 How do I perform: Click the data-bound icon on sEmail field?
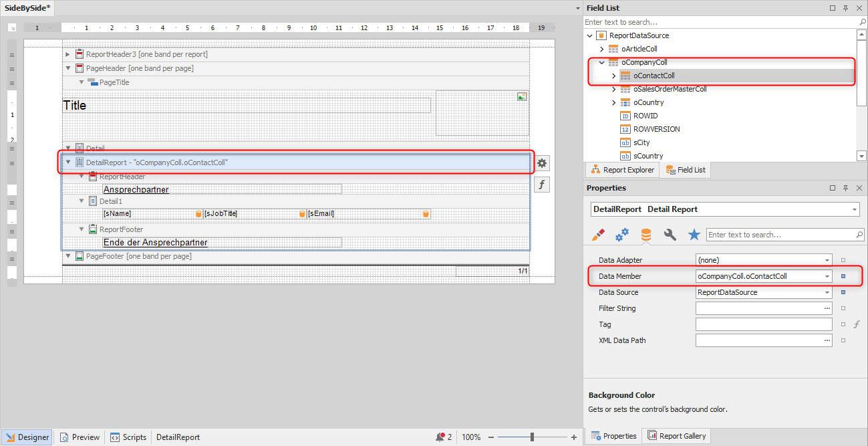[x=426, y=214]
